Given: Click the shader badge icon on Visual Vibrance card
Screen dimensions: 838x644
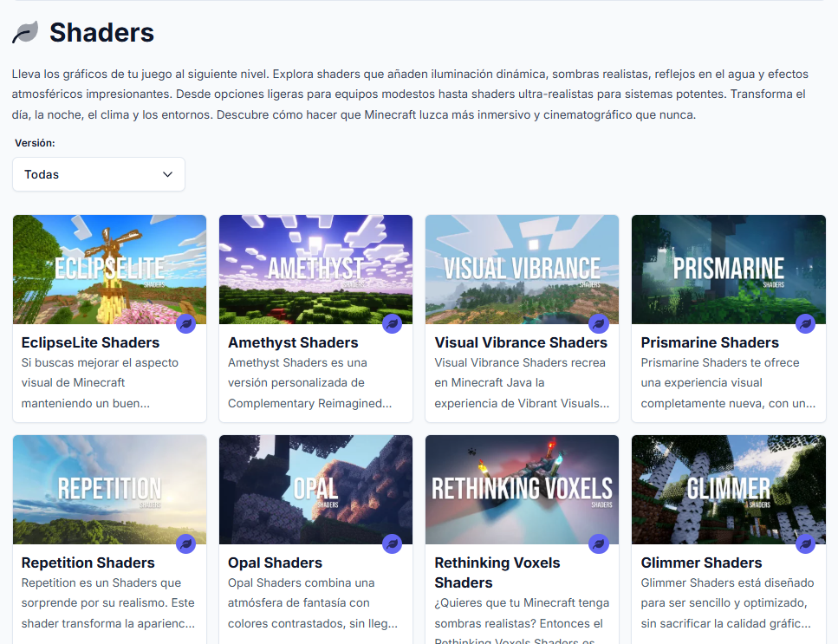Looking at the screenshot, I should [x=599, y=324].
